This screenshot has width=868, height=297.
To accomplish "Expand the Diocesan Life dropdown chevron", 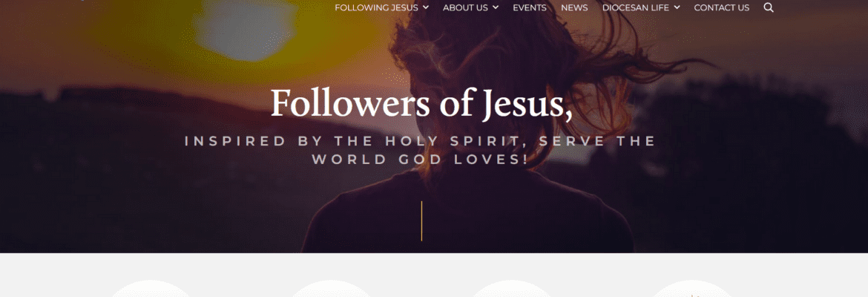I will [677, 7].
